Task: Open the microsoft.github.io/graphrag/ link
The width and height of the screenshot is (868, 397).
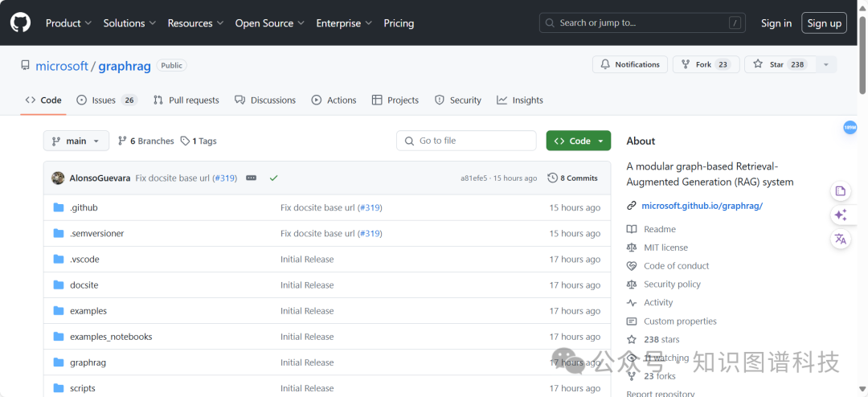Action: [702, 206]
